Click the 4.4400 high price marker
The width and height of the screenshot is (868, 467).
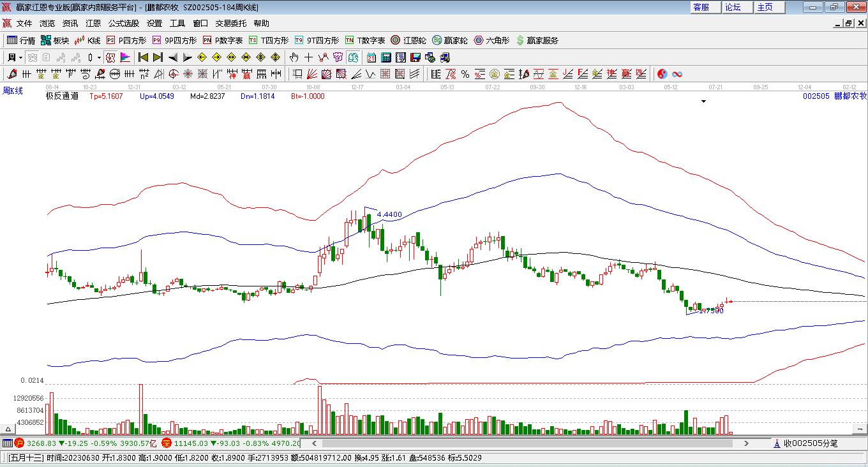[389, 214]
